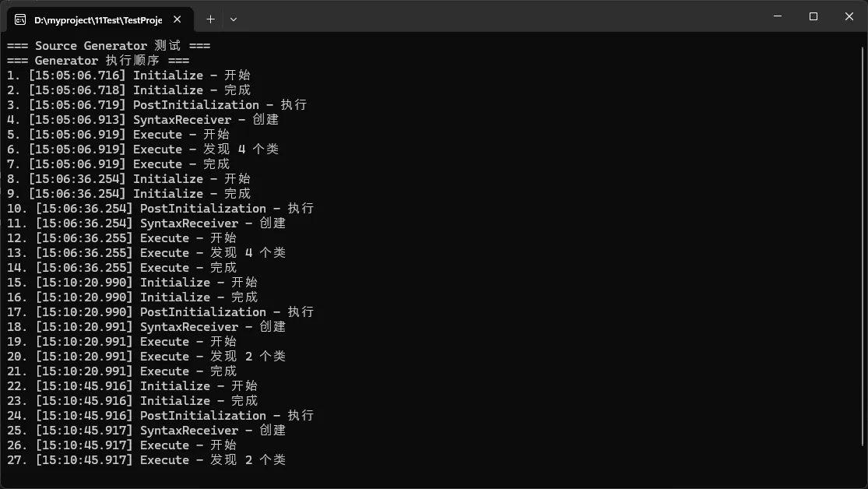Click line 20 "Execute - 发现 2 个类"

(212, 357)
